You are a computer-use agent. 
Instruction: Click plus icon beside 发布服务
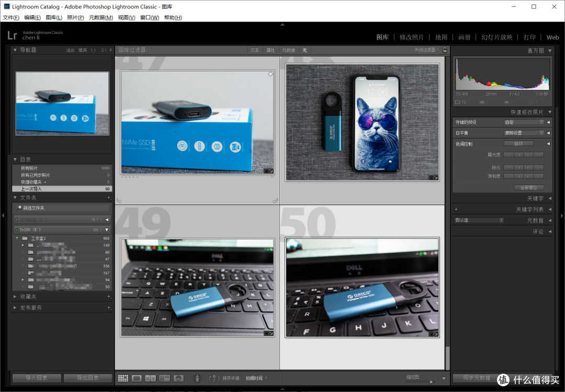coord(109,308)
